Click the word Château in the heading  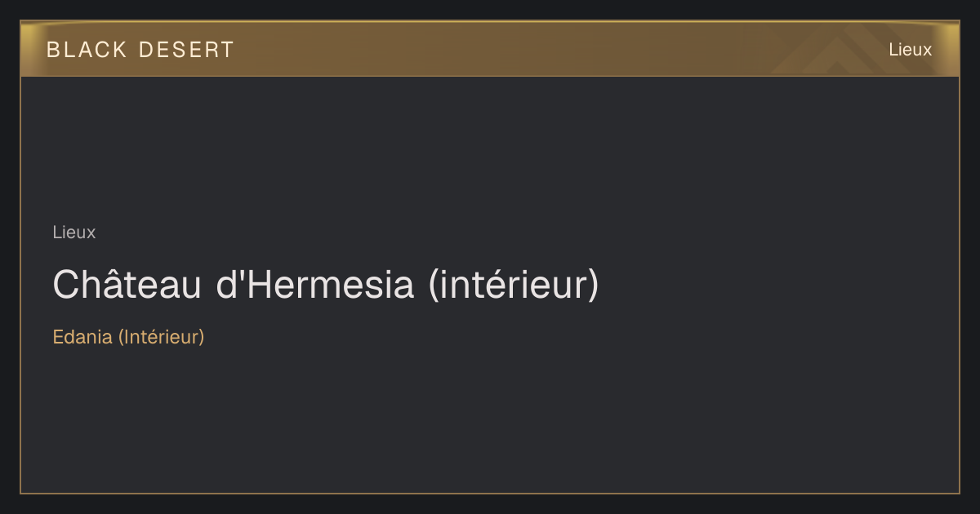[x=127, y=284]
